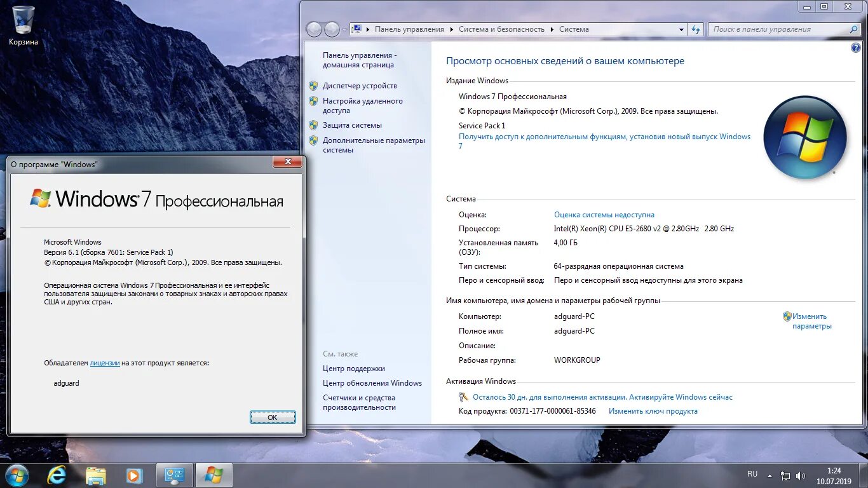Click shield icon beside Диспетчер устройств
This screenshot has height=488, width=868.
click(313, 86)
